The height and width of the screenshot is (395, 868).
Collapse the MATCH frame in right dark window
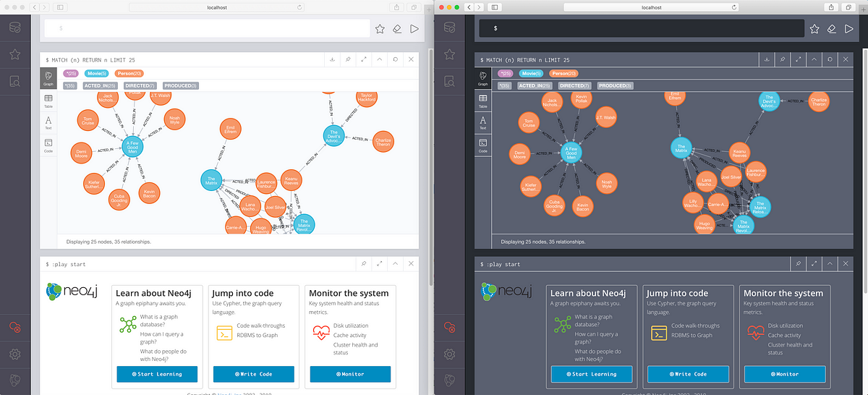814,59
